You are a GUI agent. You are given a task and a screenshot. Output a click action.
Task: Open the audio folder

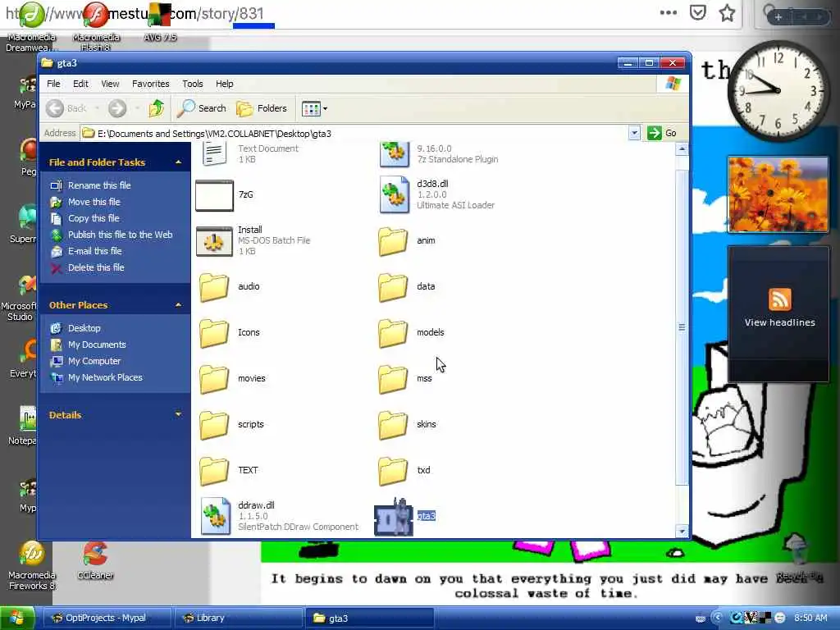tap(214, 287)
